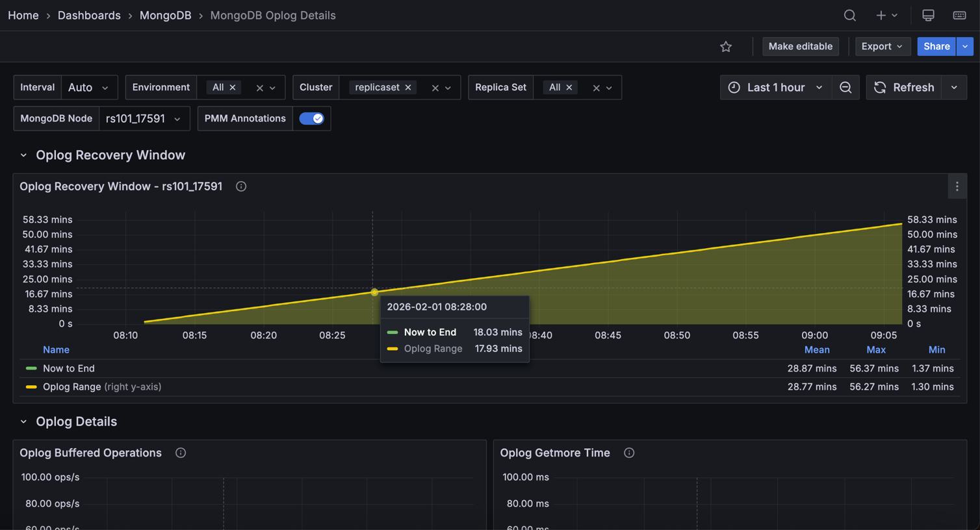Collapse the Oplog Details section
980x530 pixels.
pos(23,422)
